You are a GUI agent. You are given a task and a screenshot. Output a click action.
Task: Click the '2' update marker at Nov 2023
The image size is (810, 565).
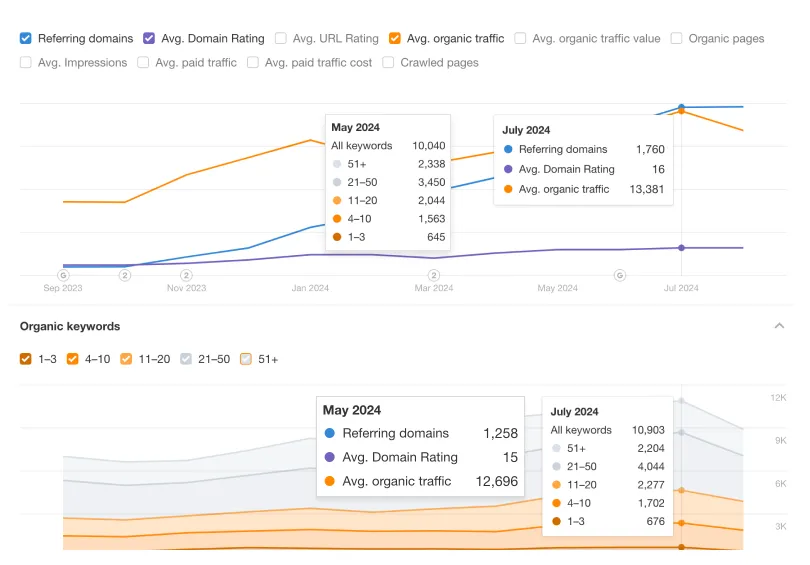click(x=186, y=275)
